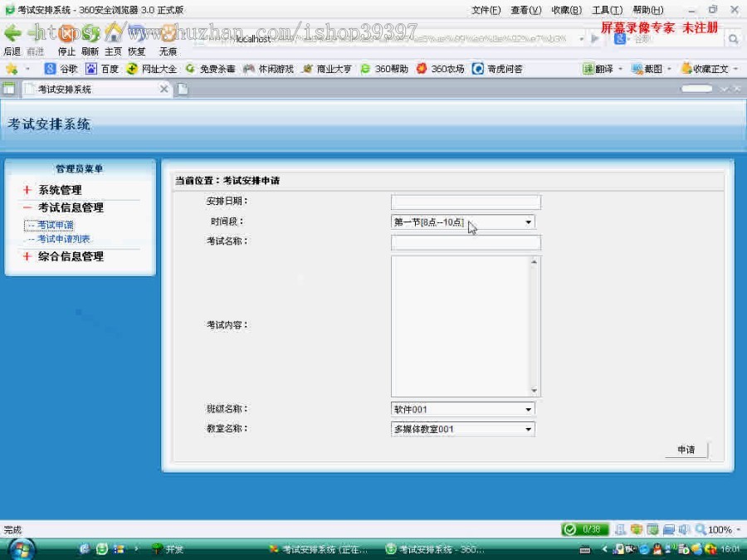
Task: Open the 谷歌 bookmark
Action: click(61, 69)
